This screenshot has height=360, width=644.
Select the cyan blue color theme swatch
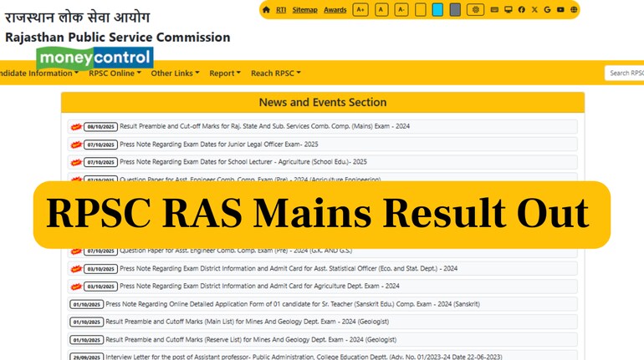point(437,10)
